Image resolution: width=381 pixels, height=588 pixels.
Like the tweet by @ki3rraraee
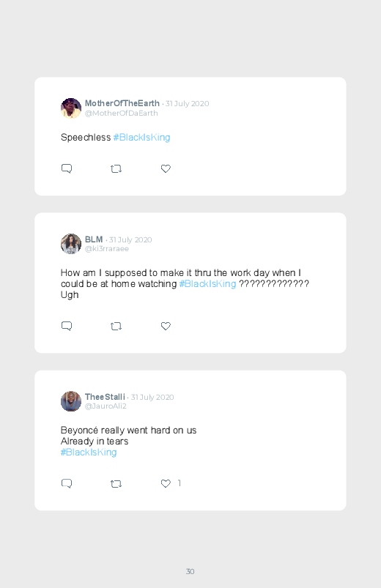(x=166, y=327)
